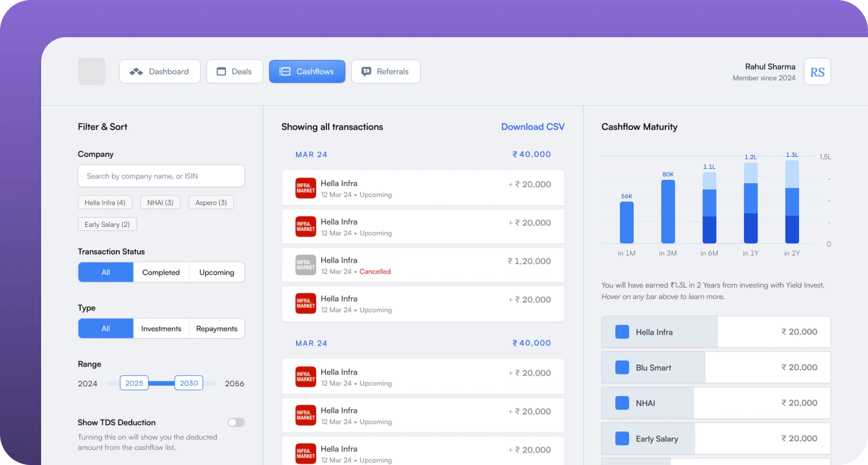Image resolution: width=868 pixels, height=465 pixels.
Task: Filter type to Repayments
Action: click(x=217, y=328)
